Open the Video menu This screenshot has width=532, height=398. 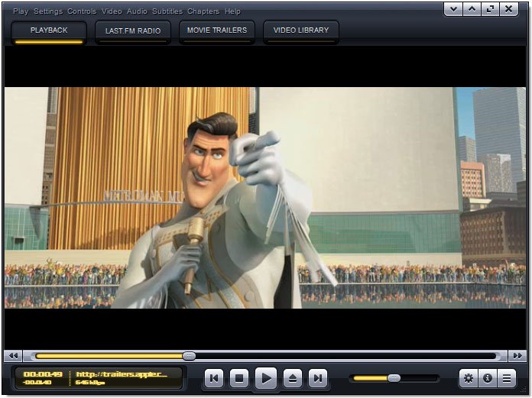tap(112, 11)
